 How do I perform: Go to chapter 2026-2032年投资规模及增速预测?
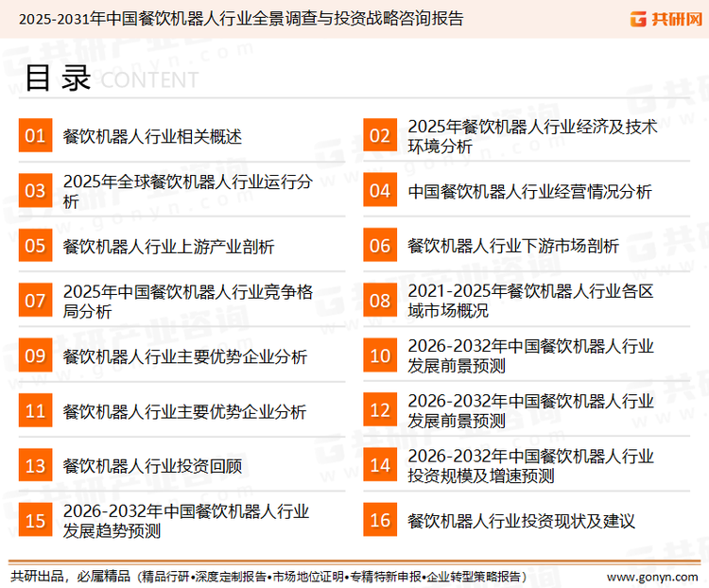(530, 466)
